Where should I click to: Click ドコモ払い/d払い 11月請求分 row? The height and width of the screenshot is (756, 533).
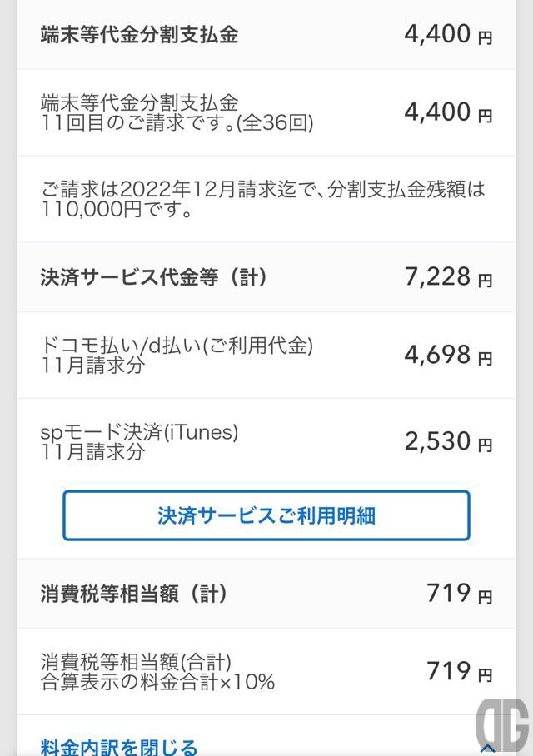(266, 356)
